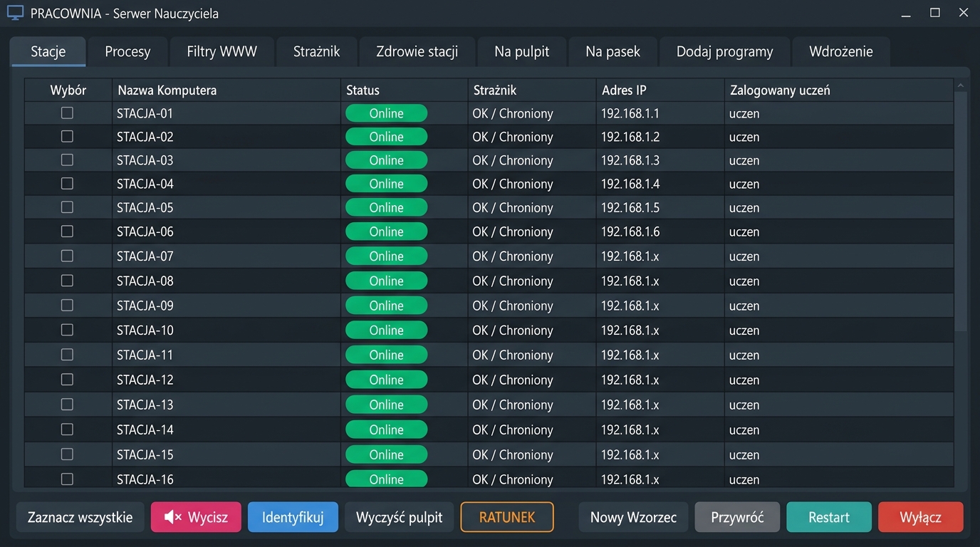Click the muted speaker icon on Wycisz
Viewport: 980px width, 547px height.
[x=172, y=517]
